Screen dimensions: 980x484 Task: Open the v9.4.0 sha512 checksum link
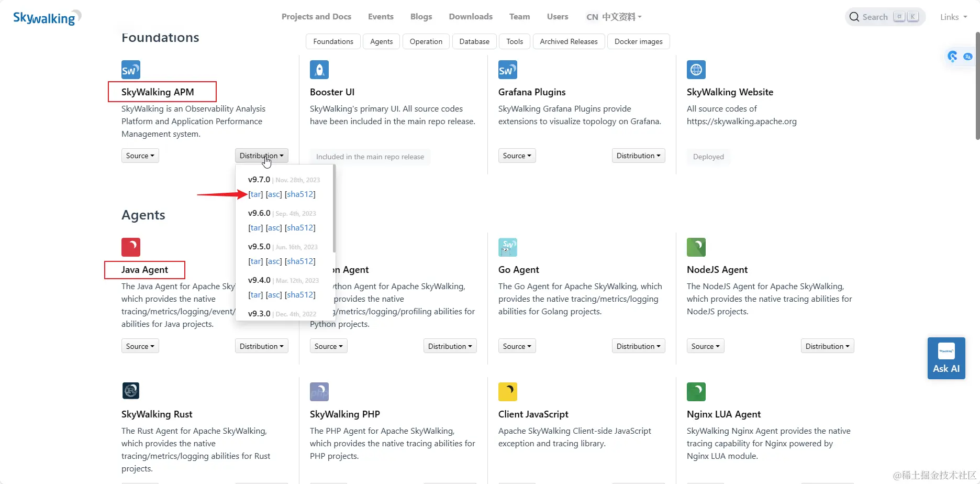point(300,295)
